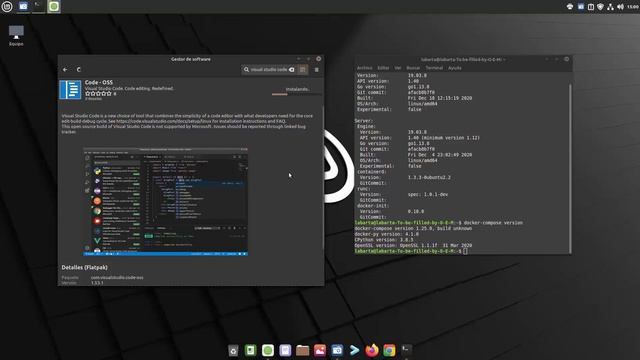Open the blue arrow app in the dock
Screen dimensions: 640x360
click(x=355, y=350)
